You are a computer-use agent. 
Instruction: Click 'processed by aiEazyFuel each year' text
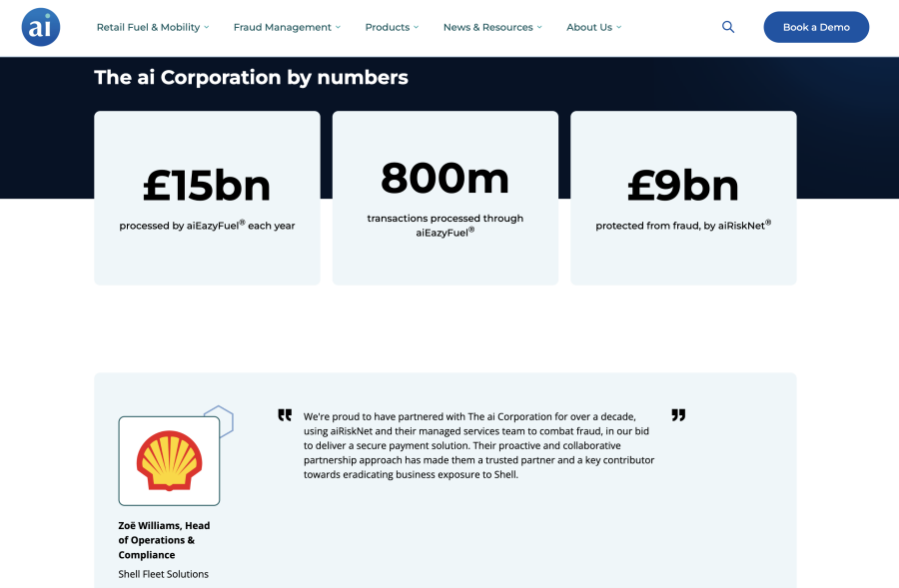tap(207, 226)
